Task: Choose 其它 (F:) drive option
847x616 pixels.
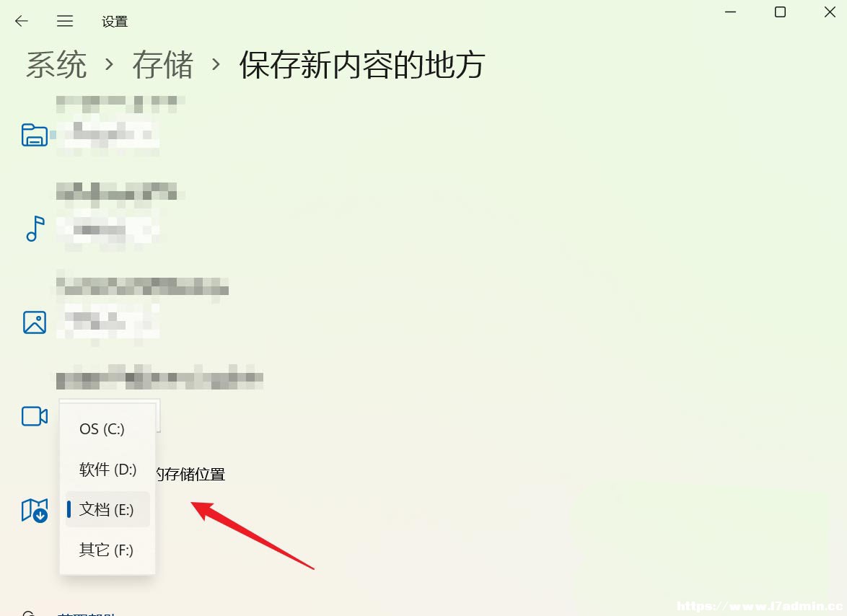Action: tap(107, 550)
